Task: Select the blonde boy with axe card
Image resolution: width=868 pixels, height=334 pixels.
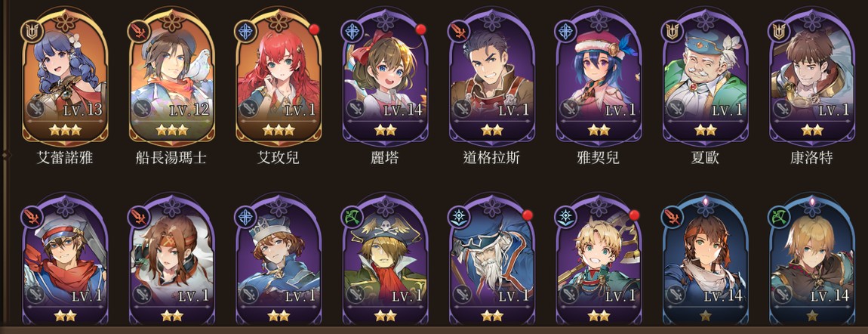Action: [x=599, y=259]
